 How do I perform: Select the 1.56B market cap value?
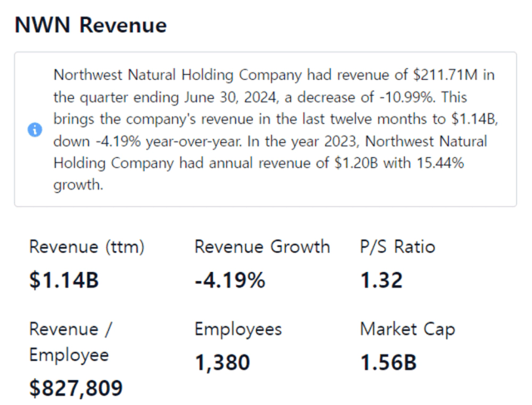[388, 363]
